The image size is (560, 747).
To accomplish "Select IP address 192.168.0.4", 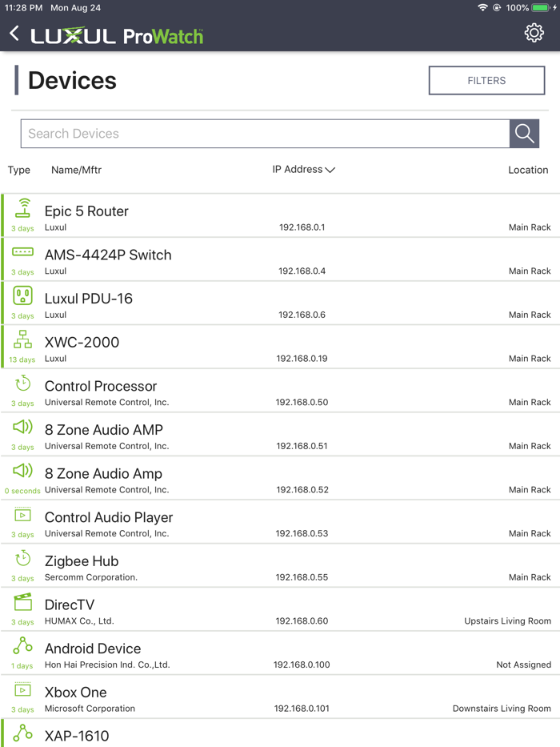I will 302,271.
